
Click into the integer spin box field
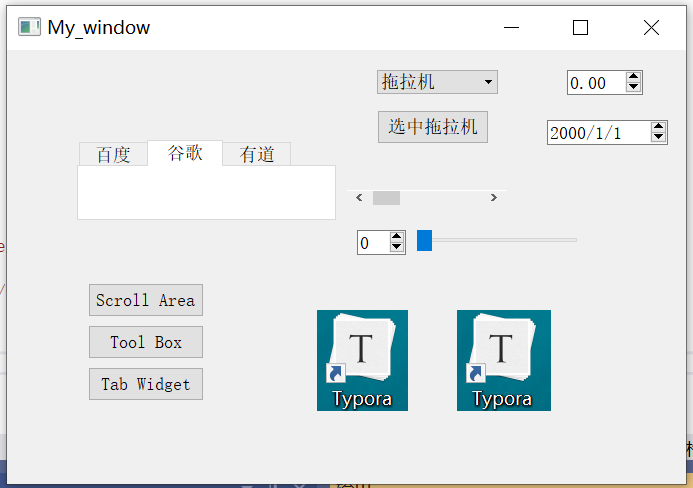point(374,243)
